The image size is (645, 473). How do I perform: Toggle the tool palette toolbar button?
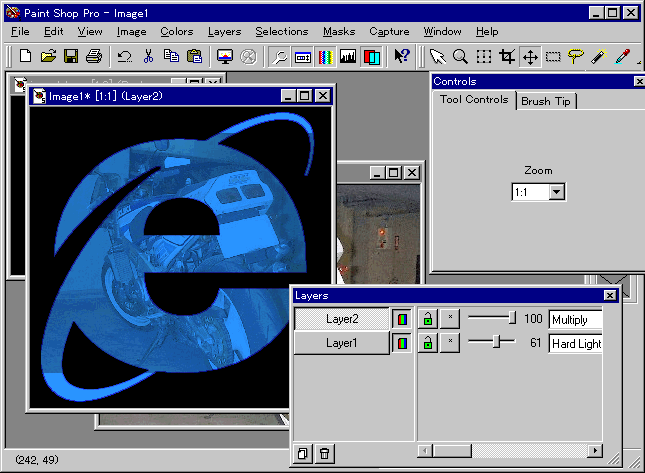(279, 57)
